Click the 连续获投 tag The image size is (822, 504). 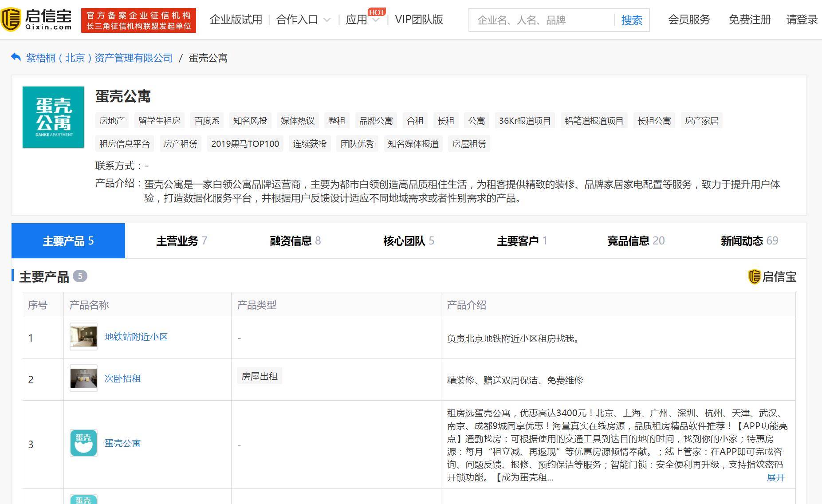click(x=310, y=144)
